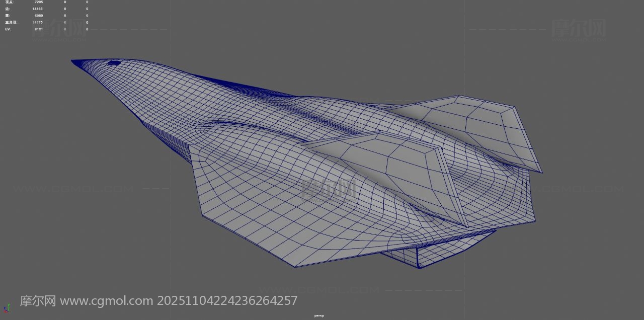Click the 三角形 label in the HUD

[x=11, y=23]
